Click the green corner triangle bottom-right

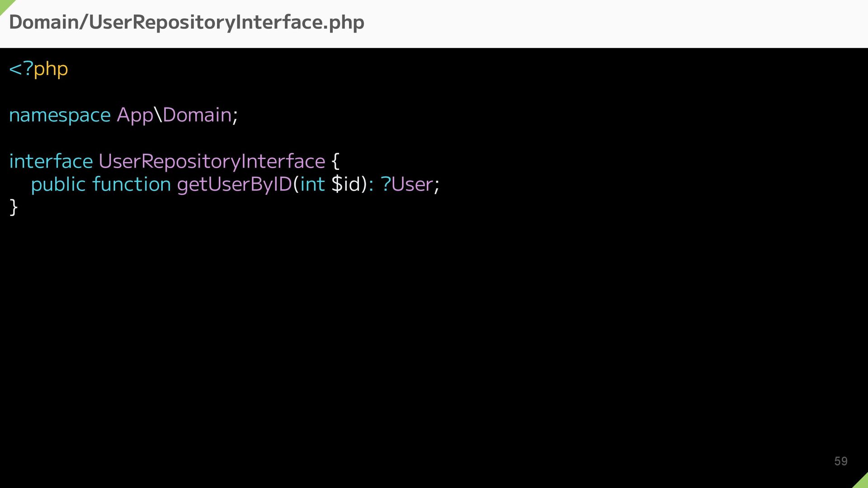(862, 482)
